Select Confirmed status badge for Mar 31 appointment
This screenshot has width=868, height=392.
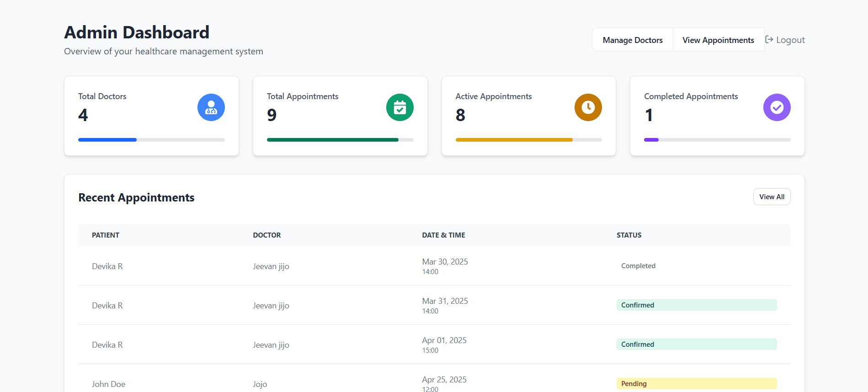pos(697,305)
